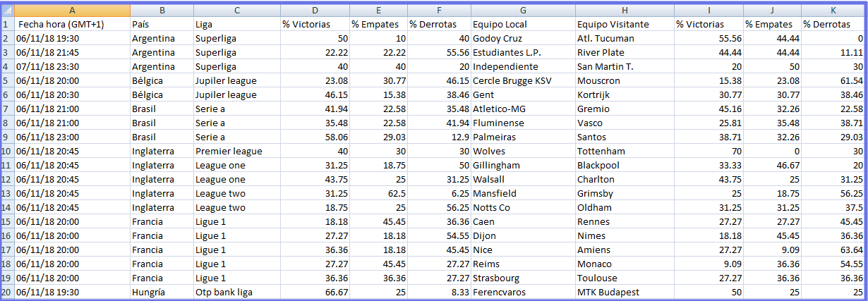Select the cell with 'Palmeiras'
Image resolution: width=868 pixels, height=301 pixels.
[523, 137]
